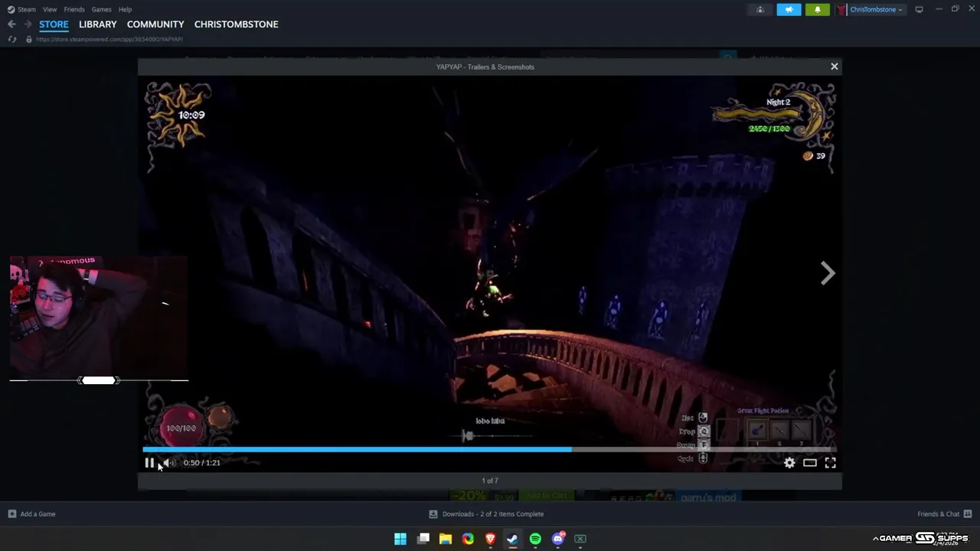Toggle theater mode in video player
This screenshot has height=551, width=980.
[x=809, y=462]
